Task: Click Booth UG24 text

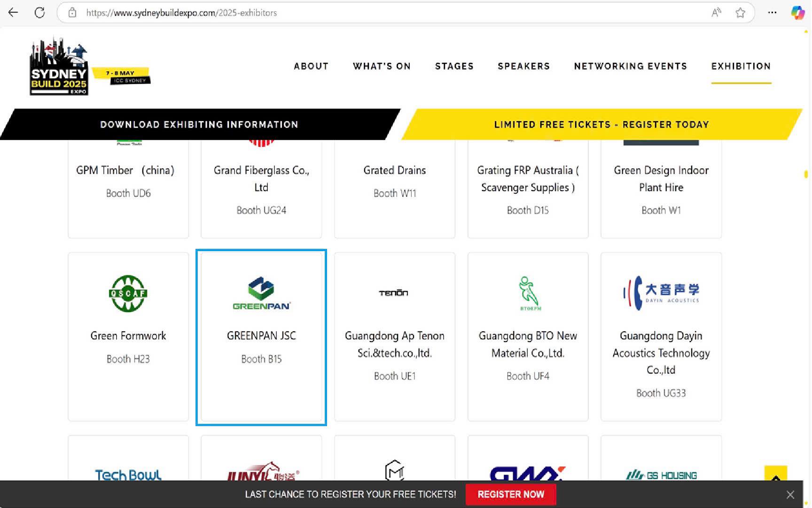Action: click(x=261, y=210)
